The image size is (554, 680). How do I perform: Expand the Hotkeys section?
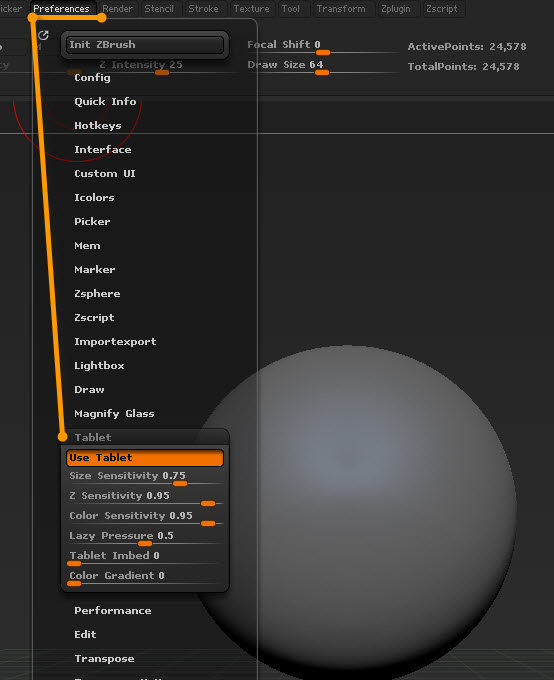pos(98,126)
